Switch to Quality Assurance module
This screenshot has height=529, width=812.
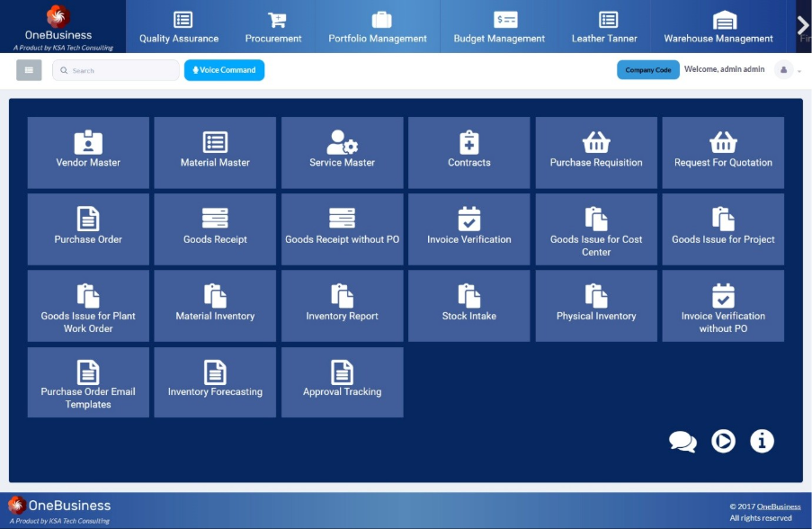[x=179, y=27]
